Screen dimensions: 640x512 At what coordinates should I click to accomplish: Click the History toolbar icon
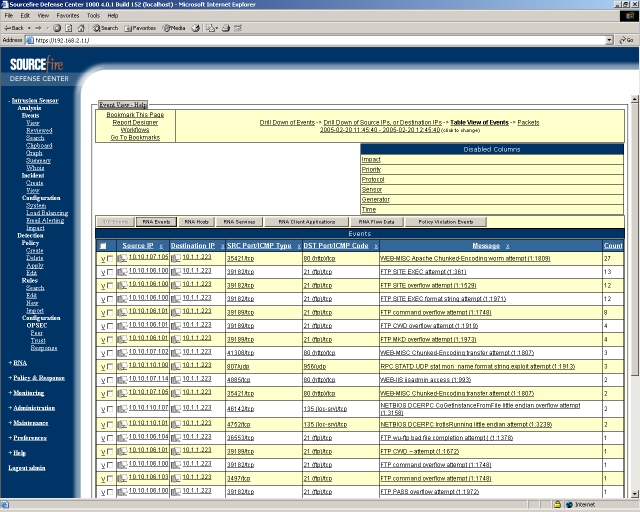(196, 28)
